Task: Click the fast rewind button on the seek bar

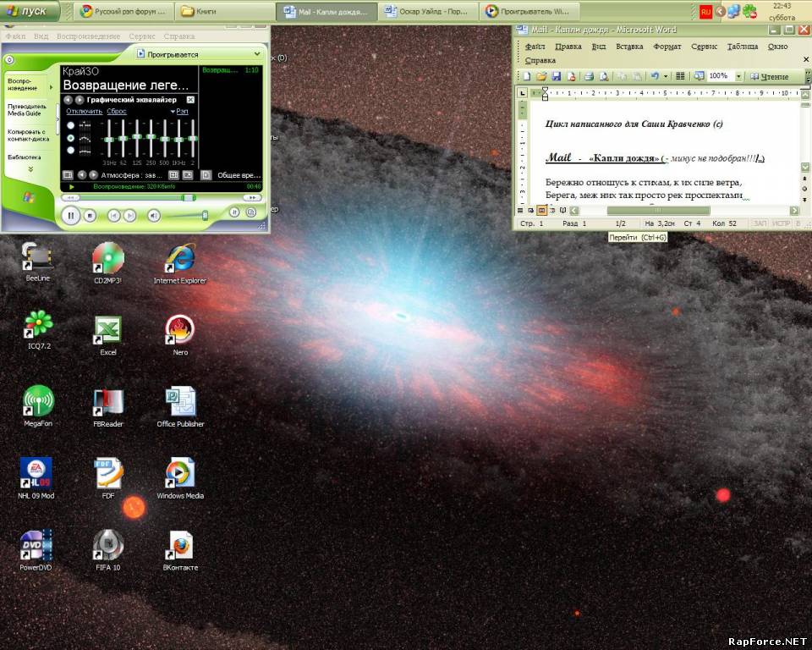Action: [x=71, y=197]
